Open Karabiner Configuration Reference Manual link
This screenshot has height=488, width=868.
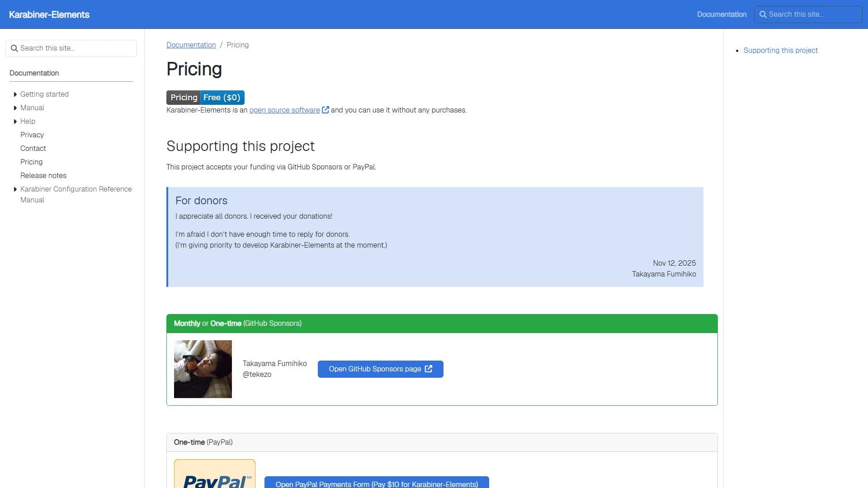point(76,194)
